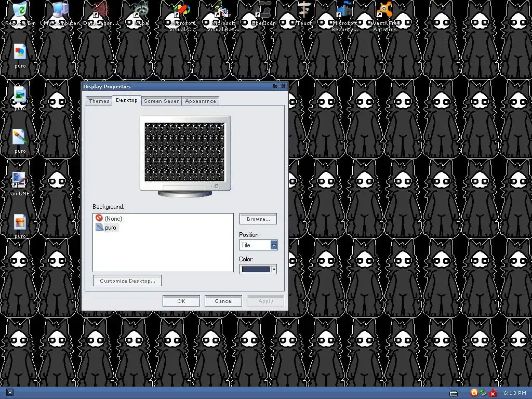Screen dimensions: 532x399
Task: Select the puro file with orange image icon
Action: click(20, 223)
